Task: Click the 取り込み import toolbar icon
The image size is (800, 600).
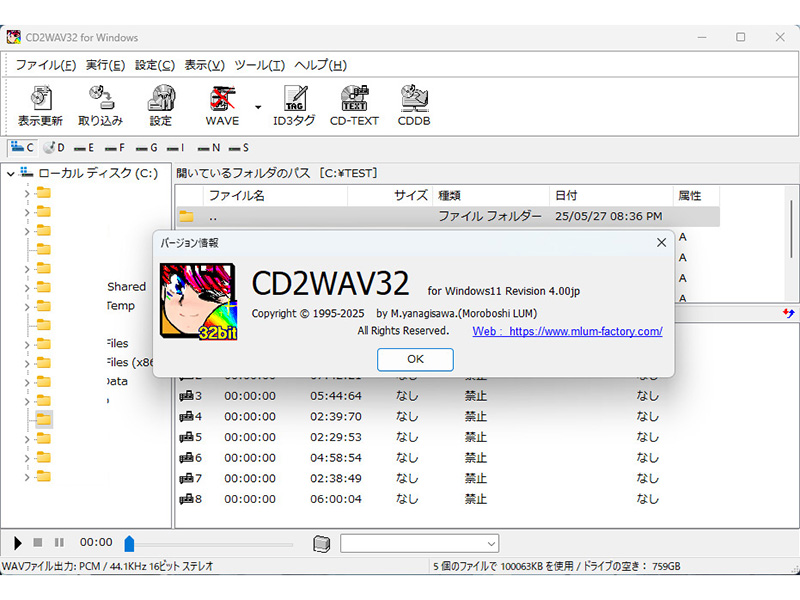Action: [101, 106]
